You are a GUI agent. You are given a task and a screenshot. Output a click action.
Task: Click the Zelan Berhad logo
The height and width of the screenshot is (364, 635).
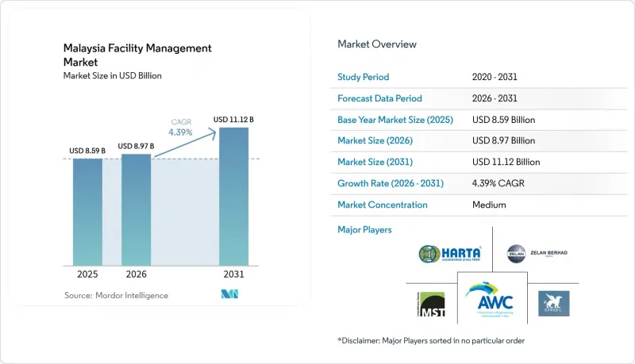537,254
